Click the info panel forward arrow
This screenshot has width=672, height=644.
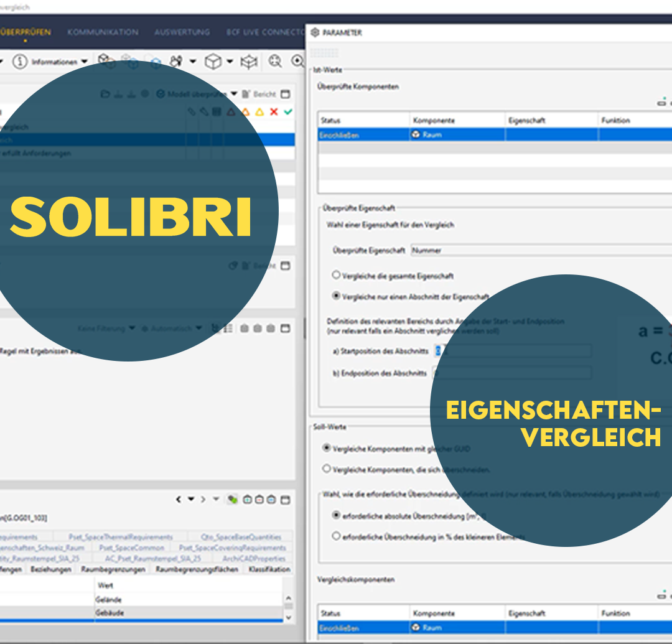[x=203, y=499]
